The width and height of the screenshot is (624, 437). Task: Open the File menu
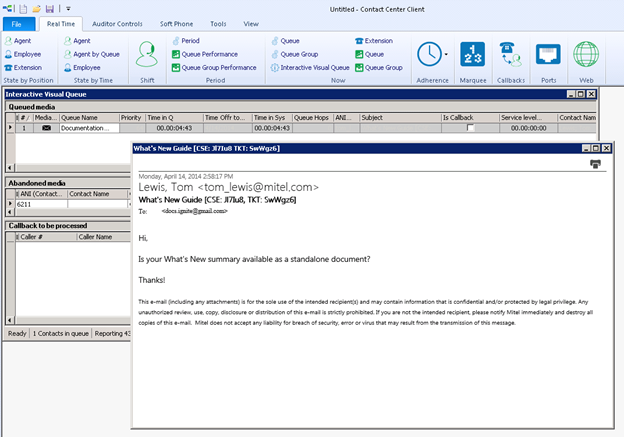click(x=19, y=24)
